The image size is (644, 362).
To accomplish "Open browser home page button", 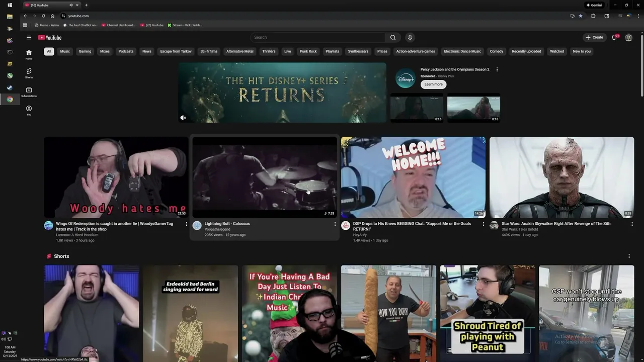I will [x=52, y=16].
